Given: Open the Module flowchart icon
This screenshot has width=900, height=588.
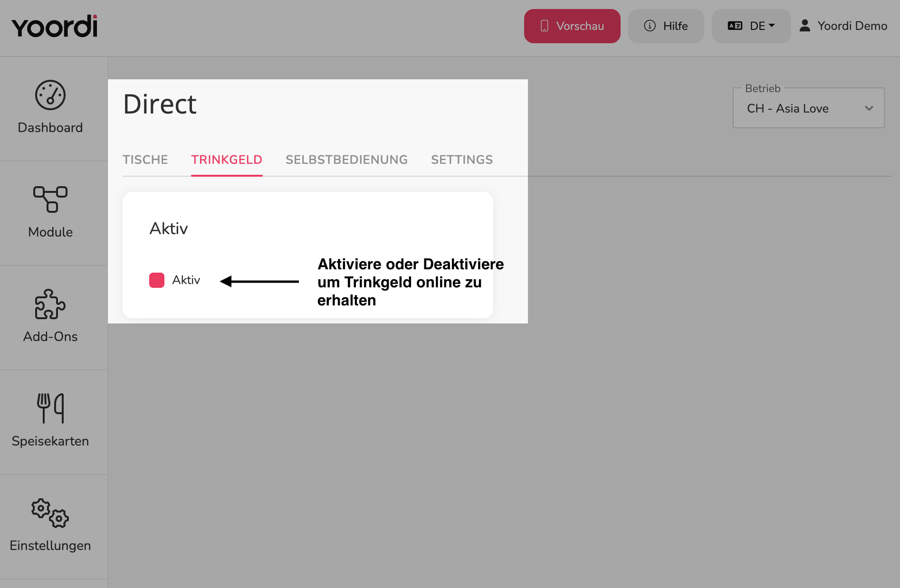Looking at the screenshot, I should (50, 199).
